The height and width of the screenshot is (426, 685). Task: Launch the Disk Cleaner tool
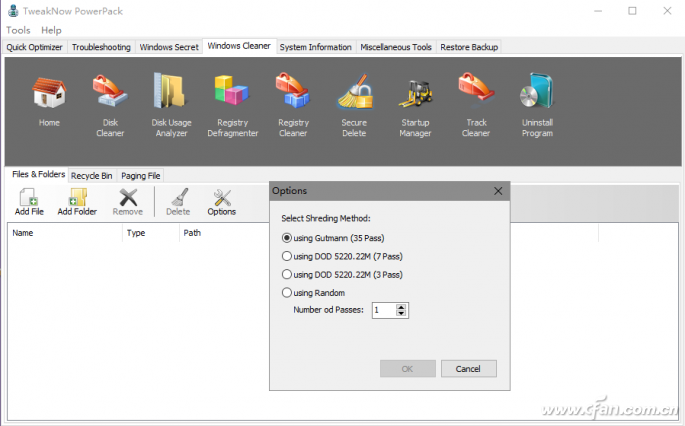(x=110, y=106)
